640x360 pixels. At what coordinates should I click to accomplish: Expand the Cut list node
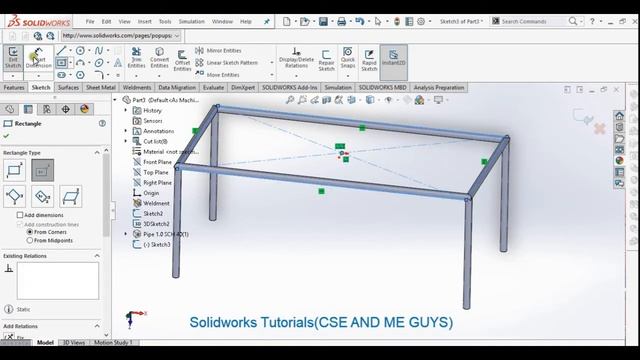[126, 141]
